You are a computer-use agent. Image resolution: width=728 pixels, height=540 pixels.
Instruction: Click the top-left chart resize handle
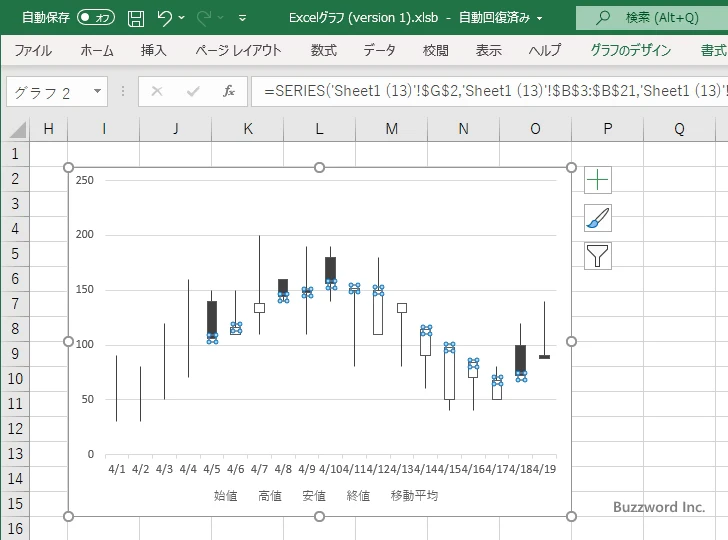tap(68, 167)
